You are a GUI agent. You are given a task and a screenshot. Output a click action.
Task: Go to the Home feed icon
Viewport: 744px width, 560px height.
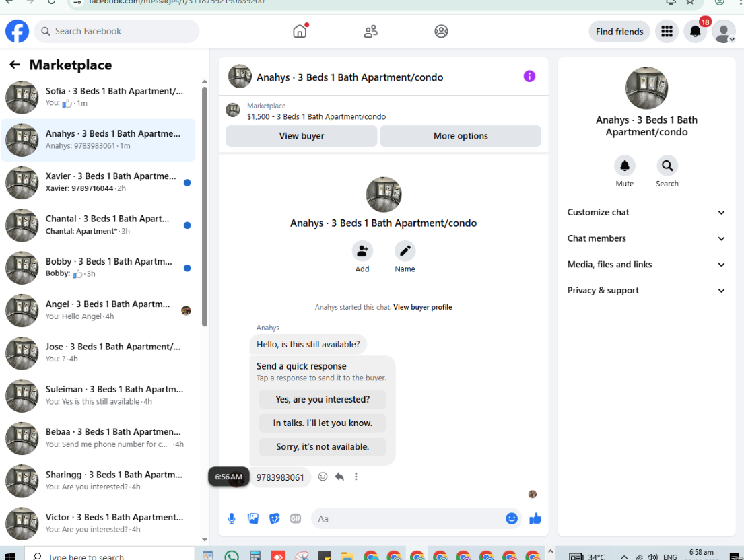click(300, 31)
